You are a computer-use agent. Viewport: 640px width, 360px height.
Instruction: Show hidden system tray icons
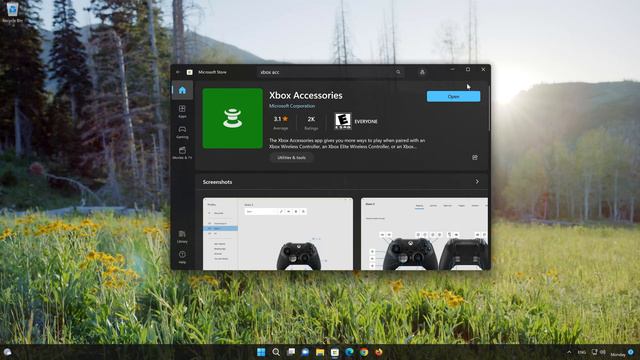(569, 352)
